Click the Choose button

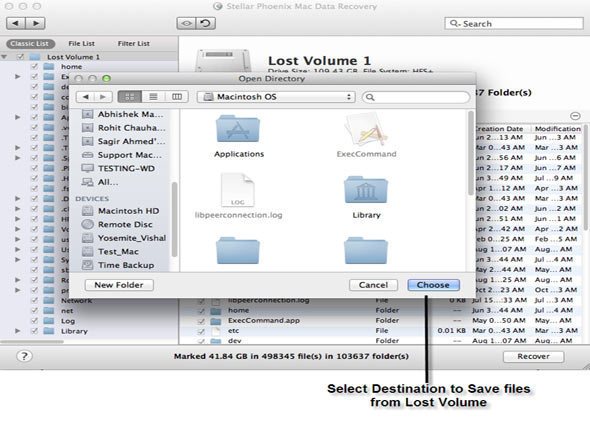(x=433, y=285)
